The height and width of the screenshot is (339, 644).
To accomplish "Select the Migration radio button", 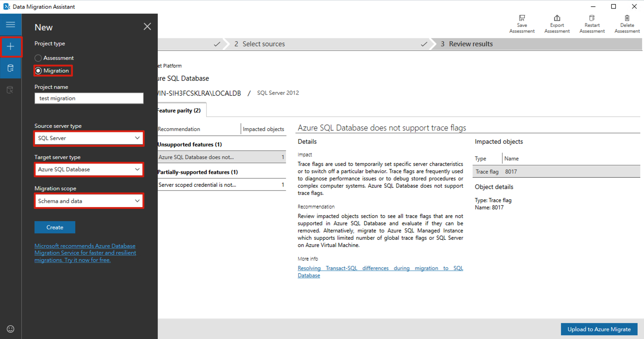I will 39,71.
